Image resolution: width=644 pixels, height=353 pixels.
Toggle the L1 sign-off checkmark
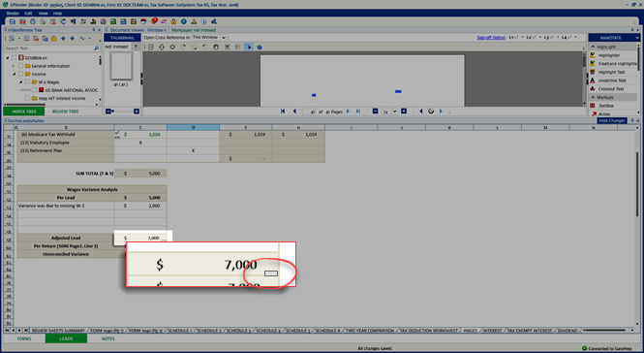[516, 38]
